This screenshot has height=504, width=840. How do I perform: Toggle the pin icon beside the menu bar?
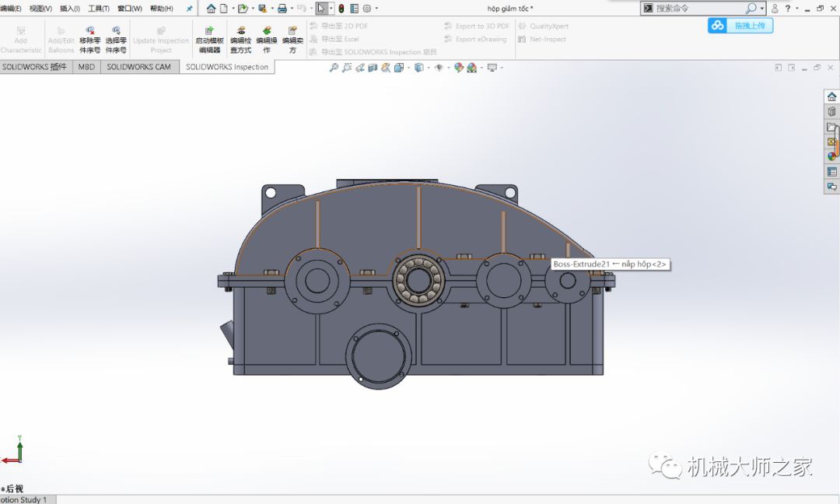(x=189, y=9)
